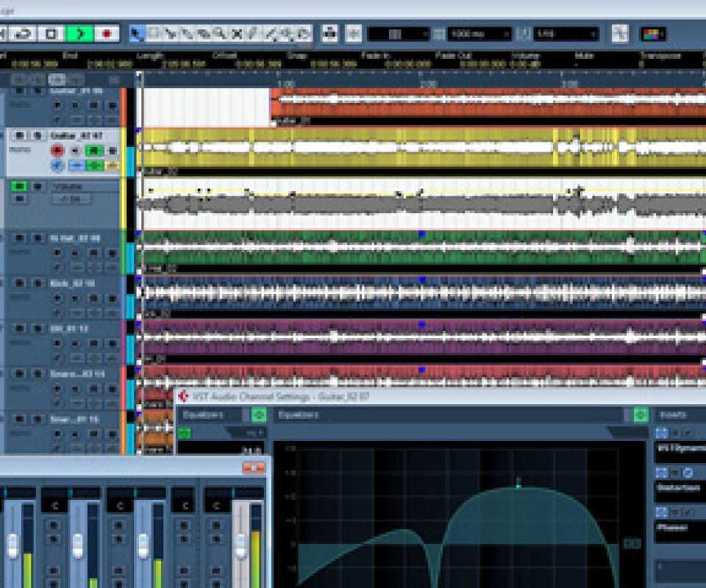
Task: Select the Guitar_02 07 track name
Action: (x=76, y=135)
